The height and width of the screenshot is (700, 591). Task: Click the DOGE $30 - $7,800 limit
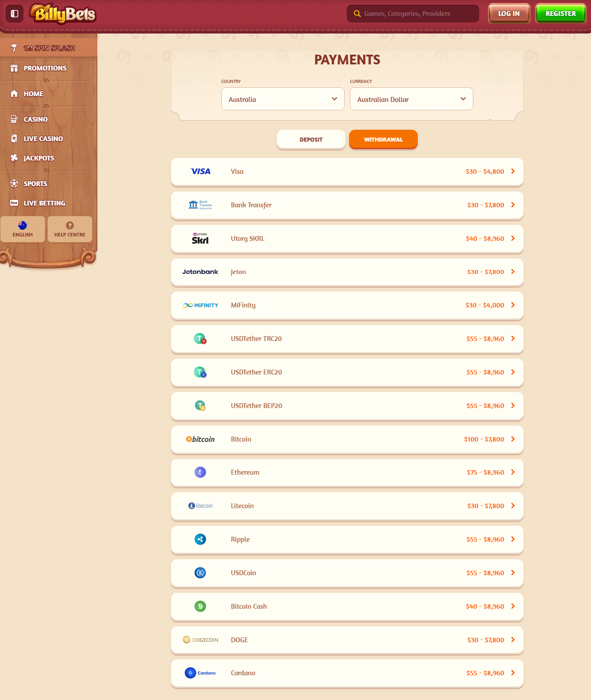[486, 640]
